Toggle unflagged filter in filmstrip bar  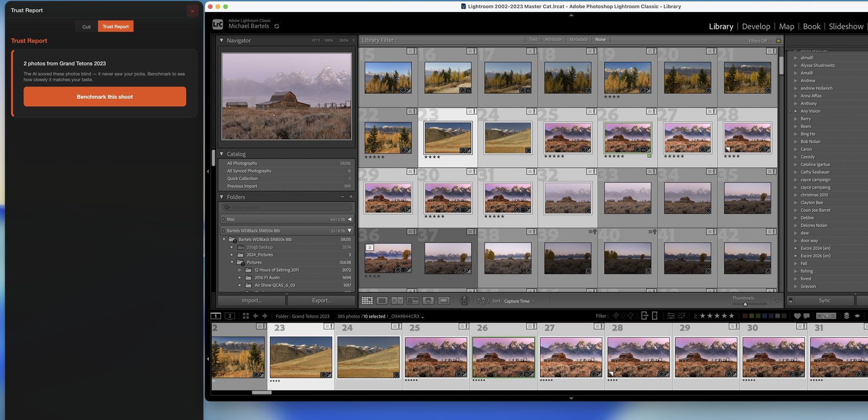pyautogui.click(x=622, y=316)
